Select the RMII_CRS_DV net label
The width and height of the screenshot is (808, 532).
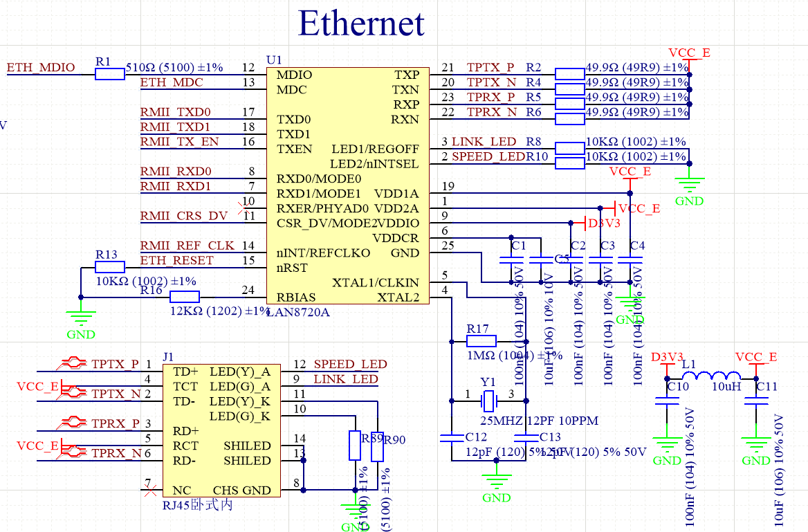tap(183, 216)
